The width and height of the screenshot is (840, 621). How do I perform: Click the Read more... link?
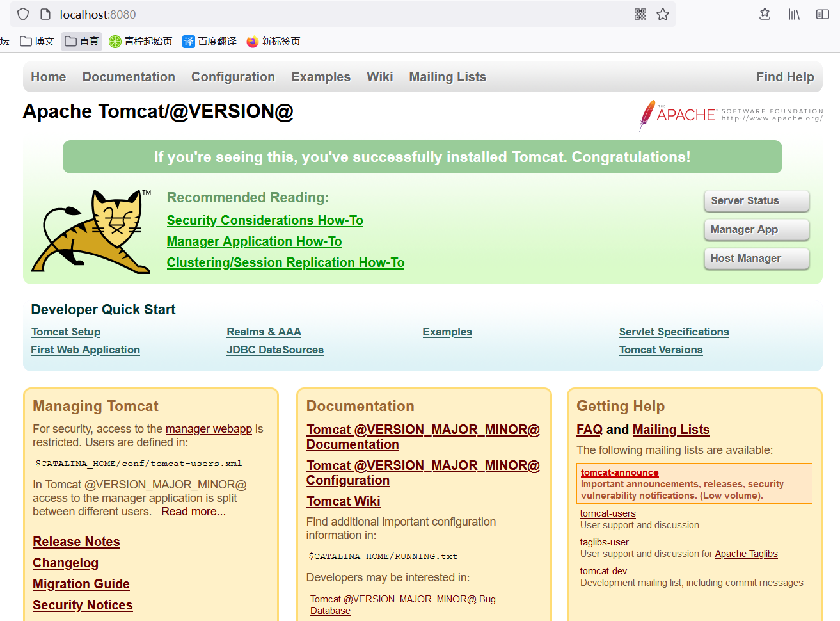point(193,512)
